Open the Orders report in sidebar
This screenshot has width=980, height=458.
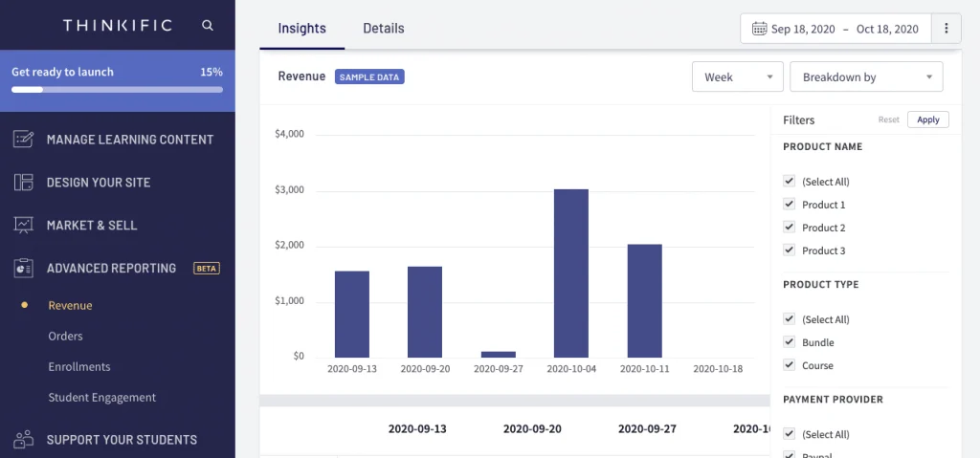pos(65,337)
